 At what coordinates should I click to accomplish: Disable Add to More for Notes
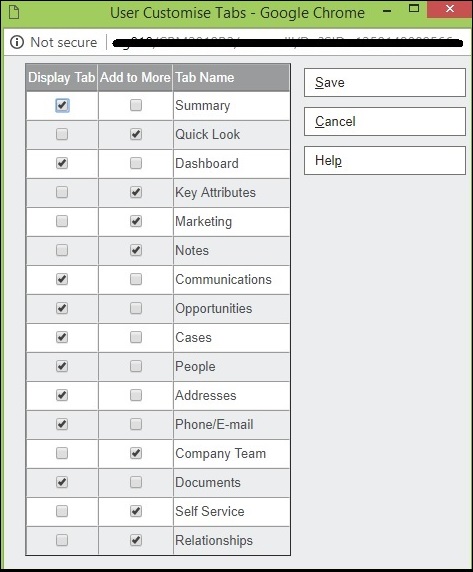(x=136, y=250)
